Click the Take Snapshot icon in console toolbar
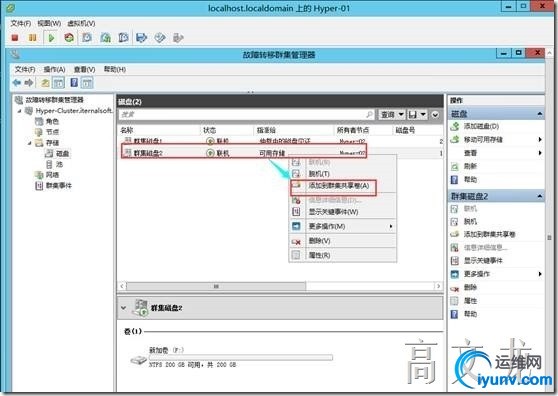 click(x=87, y=37)
